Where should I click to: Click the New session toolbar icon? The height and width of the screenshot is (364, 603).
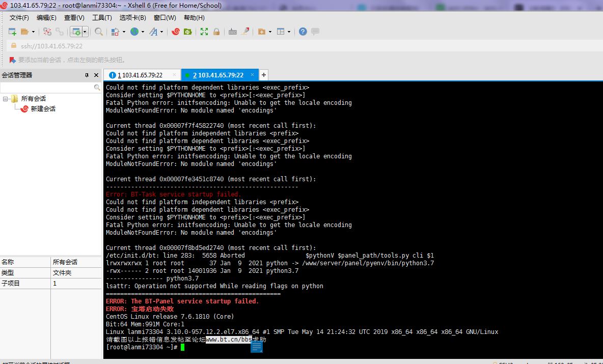(x=12, y=32)
